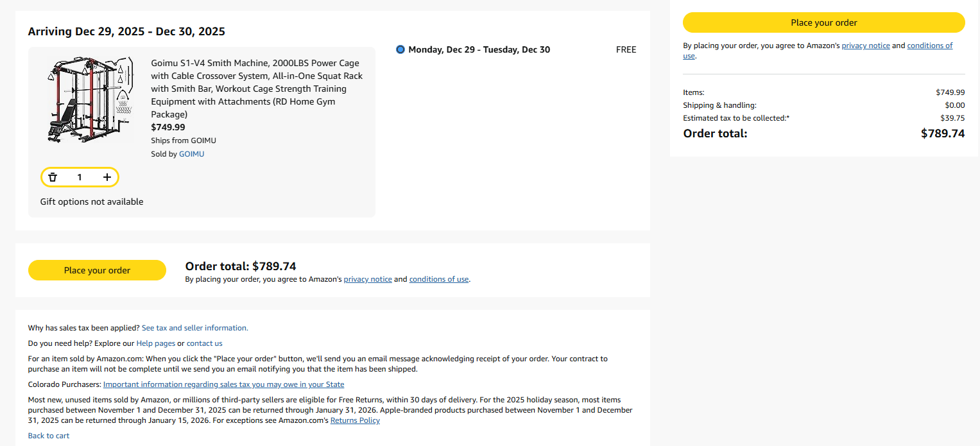Open conditions of use link in the order summary sidebar

tap(929, 46)
